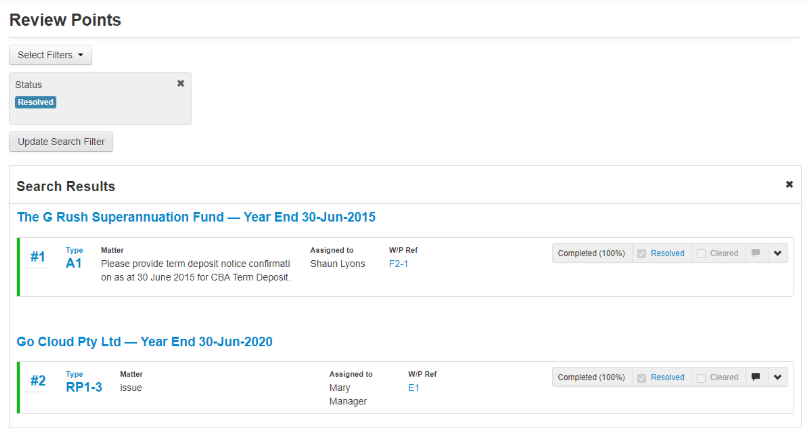Tick Cleared checkbox for review point #2
809x441 pixels.
701,377
